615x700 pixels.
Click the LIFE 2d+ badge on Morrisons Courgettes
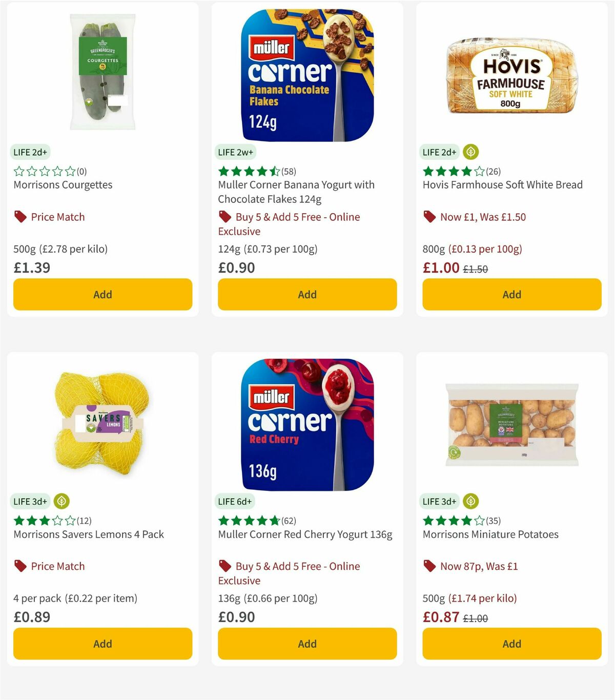click(x=30, y=152)
